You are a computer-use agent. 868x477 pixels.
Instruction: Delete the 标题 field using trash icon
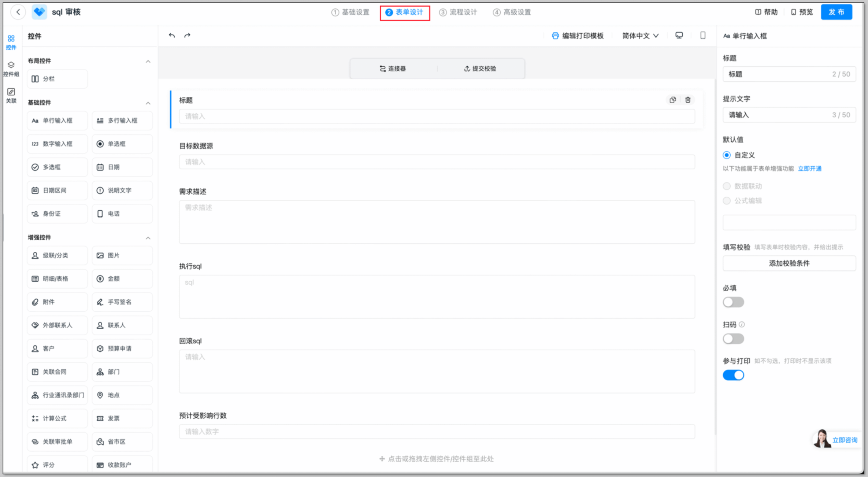coord(688,100)
